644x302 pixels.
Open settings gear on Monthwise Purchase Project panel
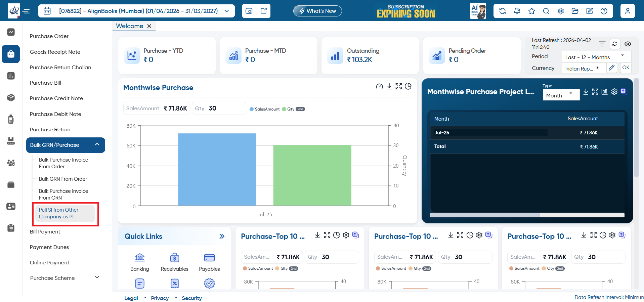(614, 92)
